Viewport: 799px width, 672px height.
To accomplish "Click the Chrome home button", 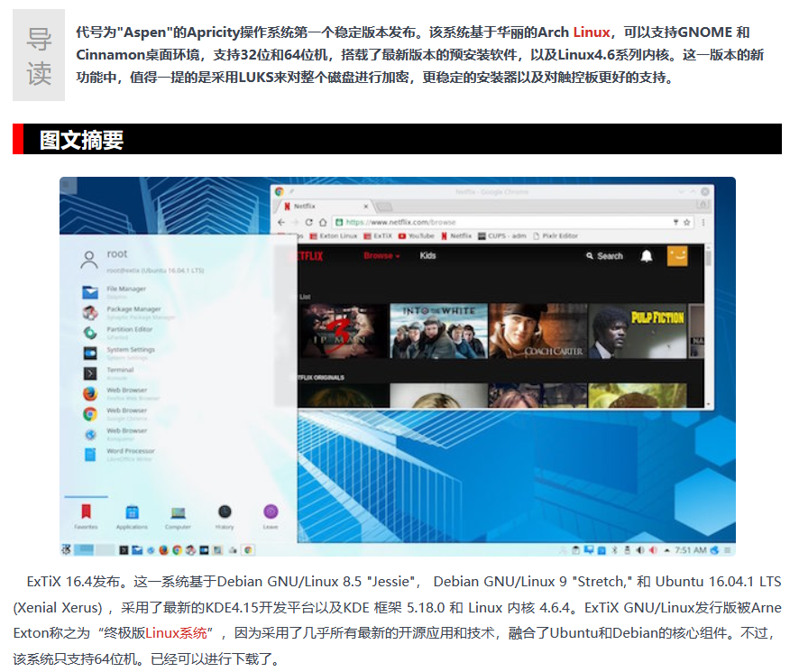I will pyautogui.click(x=323, y=222).
